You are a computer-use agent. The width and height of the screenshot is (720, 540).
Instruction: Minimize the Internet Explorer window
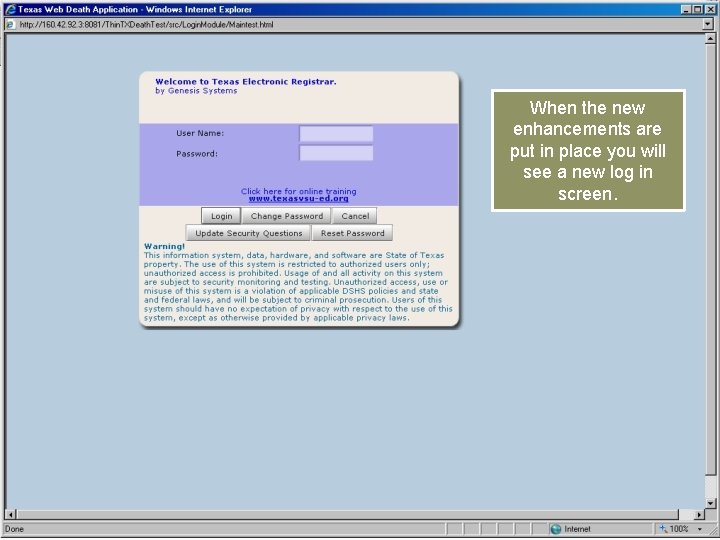686,9
